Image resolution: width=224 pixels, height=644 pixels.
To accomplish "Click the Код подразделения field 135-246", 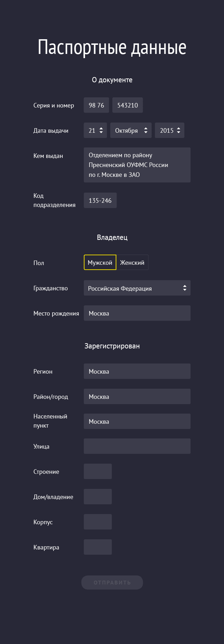I will coord(100,200).
